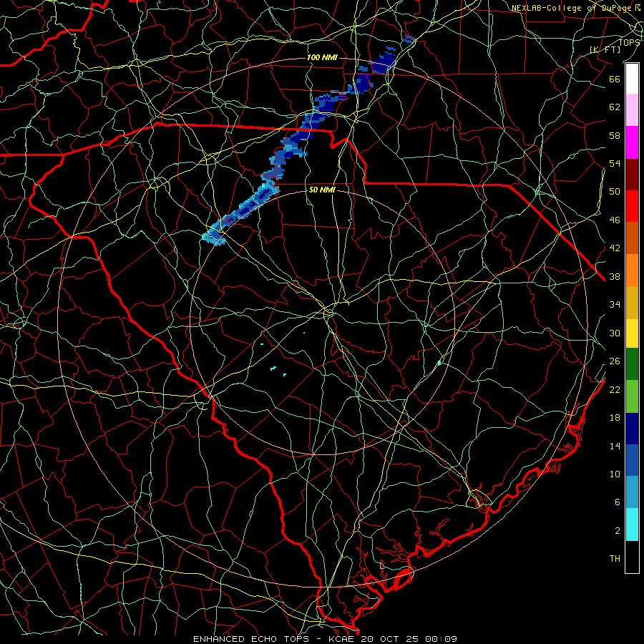Click the legend value '2'
This screenshot has height=644, width=644.
click(x=618, y=531)
